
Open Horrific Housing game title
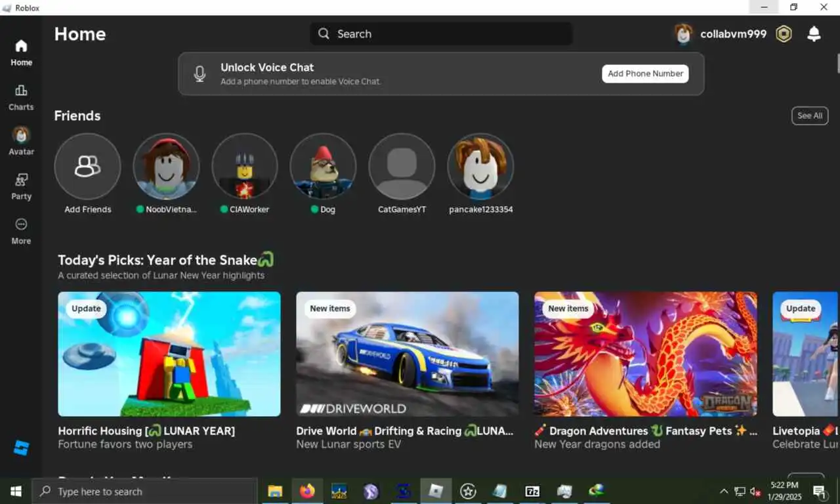pos(146,431)
